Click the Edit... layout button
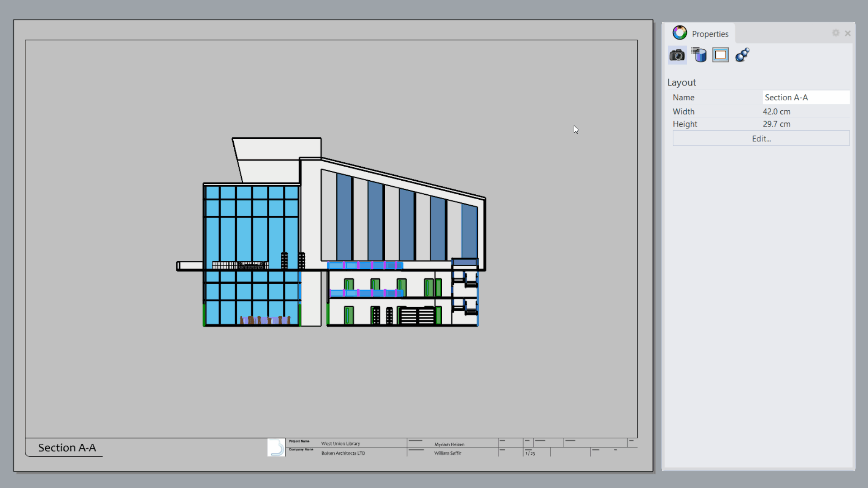This screenshot has width=868, height=488. (761, 139)
